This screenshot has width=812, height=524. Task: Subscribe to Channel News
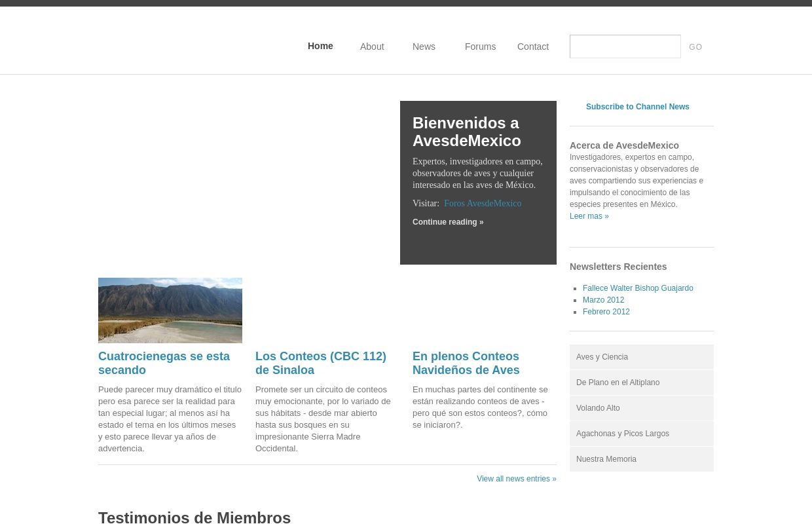(x=638, y=107)
